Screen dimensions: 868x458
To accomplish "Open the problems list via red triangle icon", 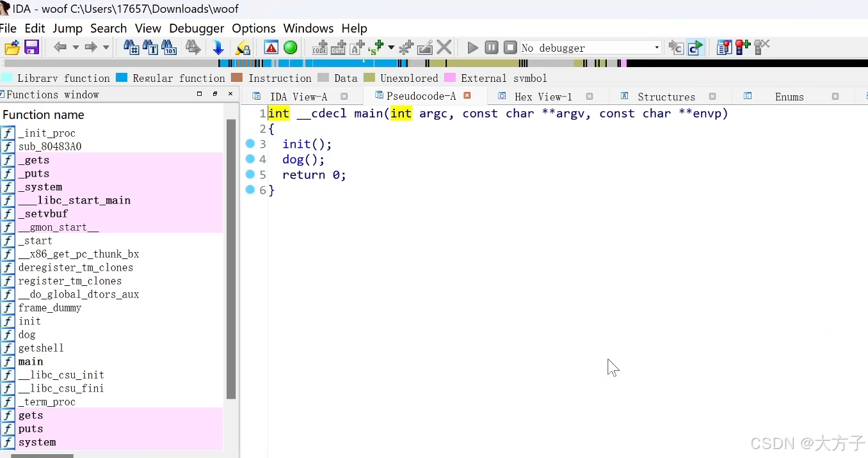I will pyautogui.click(x=271, y=47).
